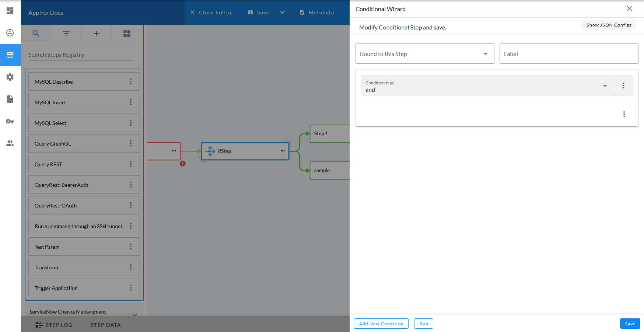The height and width of the screenshot is (332, 644).
Task: Expand ServiceNow Change Management section
Action: pos(135,314)
